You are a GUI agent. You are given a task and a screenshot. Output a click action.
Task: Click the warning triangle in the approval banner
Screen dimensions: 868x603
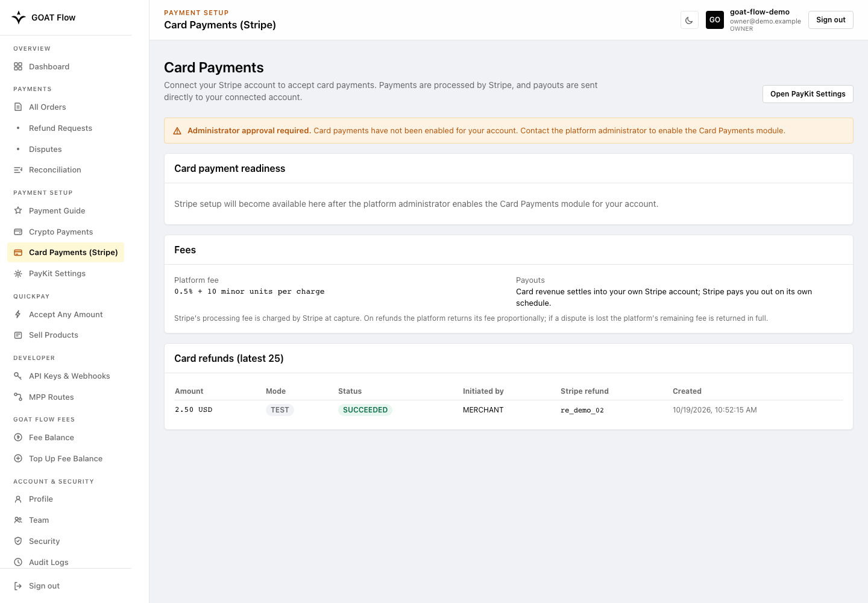pos(177,131)
